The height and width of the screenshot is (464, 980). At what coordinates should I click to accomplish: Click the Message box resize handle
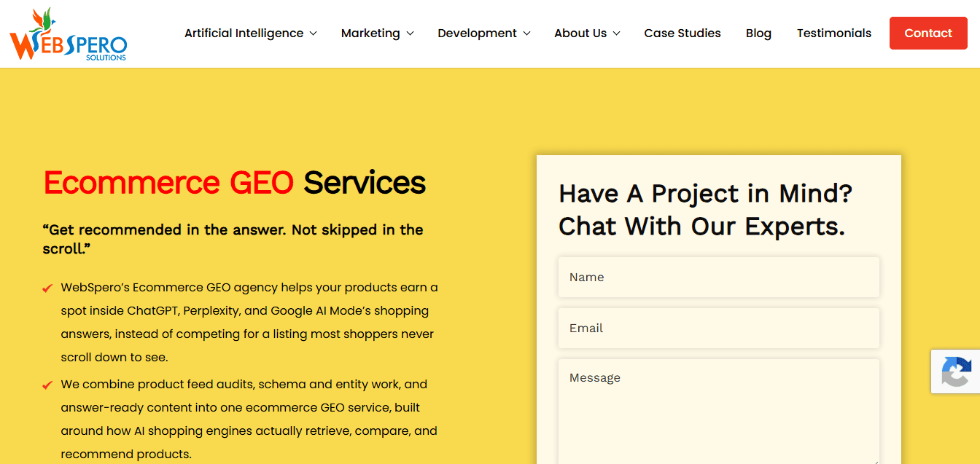[x=874, y=460]
